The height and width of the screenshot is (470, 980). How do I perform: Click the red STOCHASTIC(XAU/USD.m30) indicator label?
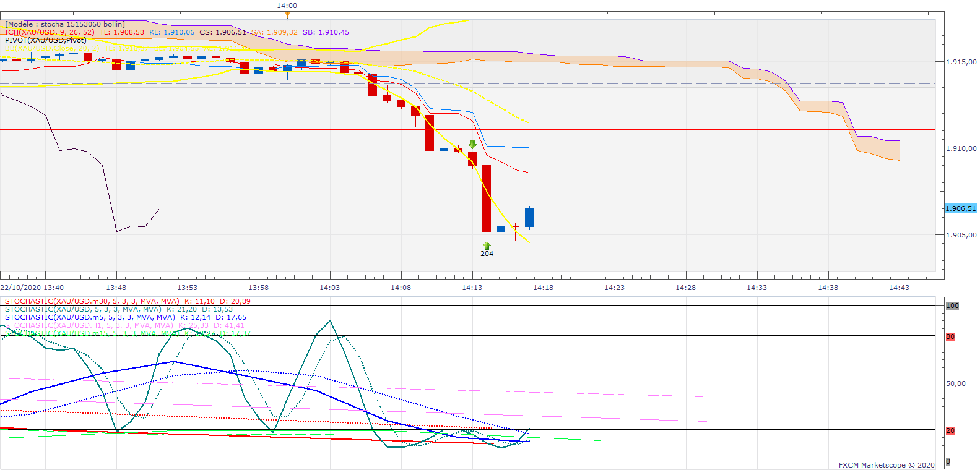click(92, 301)
